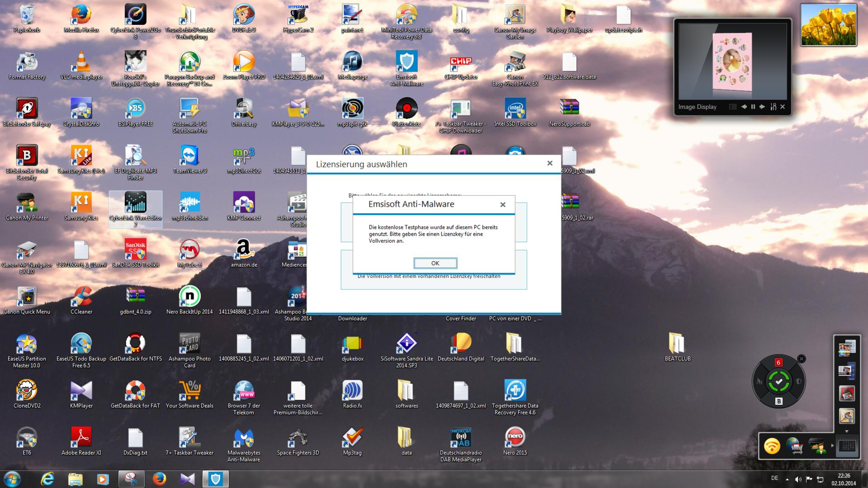This screenshot has width=868, height=488.
Task: Select the Format Factory desktop icon
Action: coord(27,66)
